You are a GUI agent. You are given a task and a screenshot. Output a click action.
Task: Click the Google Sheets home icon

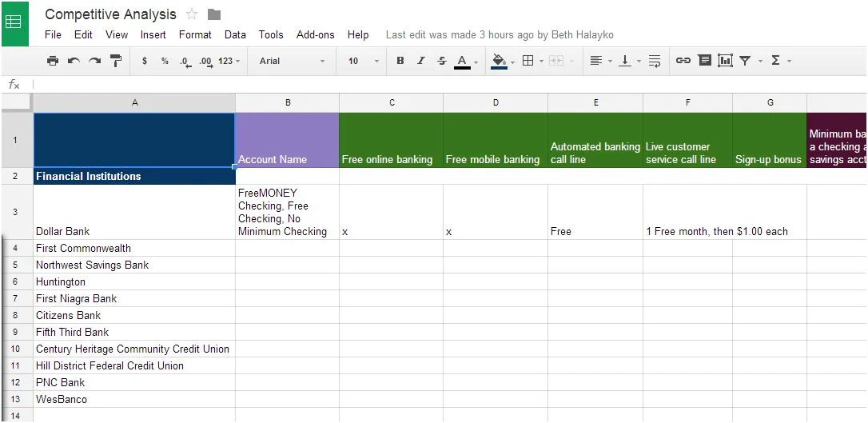14,22
